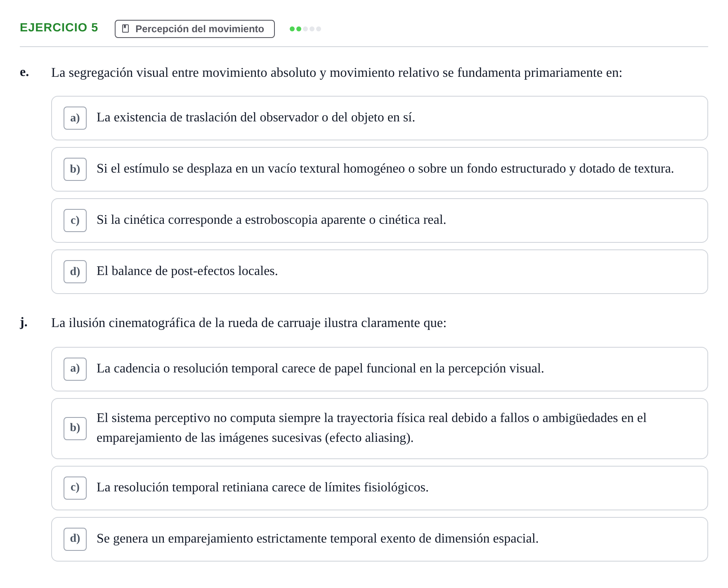Click the 'e.' question label
Viewport: 728px width, 588px height.
click(x=24, y=72)
